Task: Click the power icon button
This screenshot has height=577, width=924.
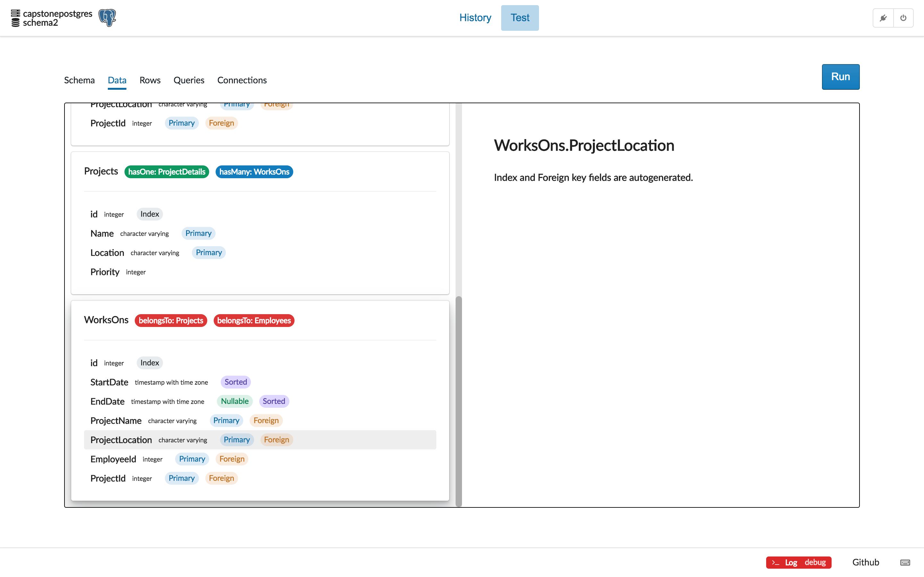Action: pos(903,18)
